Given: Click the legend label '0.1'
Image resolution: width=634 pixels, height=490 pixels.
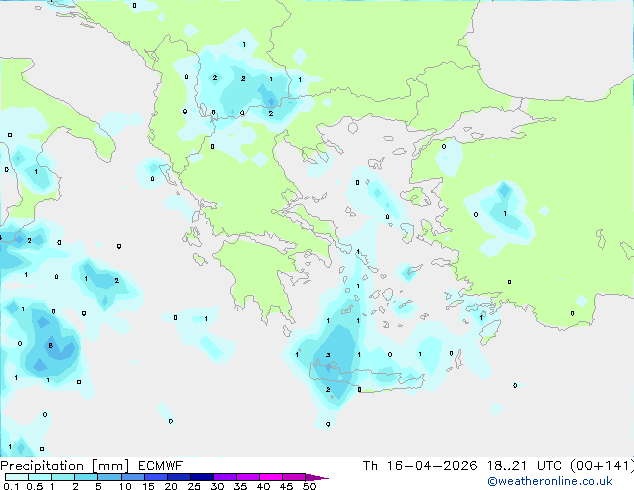Looking at the screenshot, I should [11, 486].
